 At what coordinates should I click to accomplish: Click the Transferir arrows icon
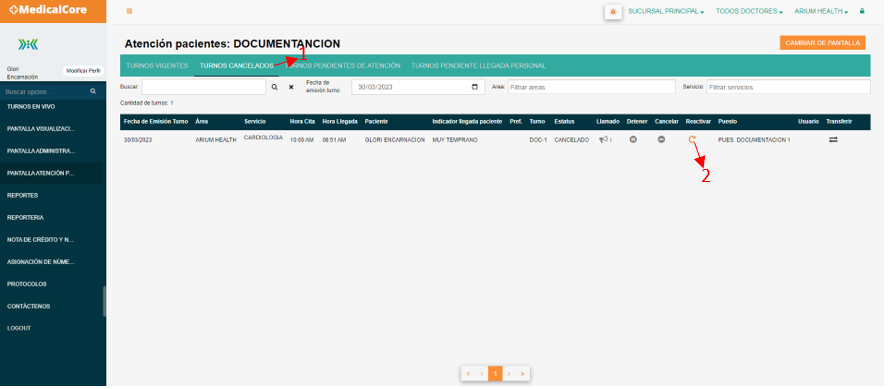[x=833, y=140]
